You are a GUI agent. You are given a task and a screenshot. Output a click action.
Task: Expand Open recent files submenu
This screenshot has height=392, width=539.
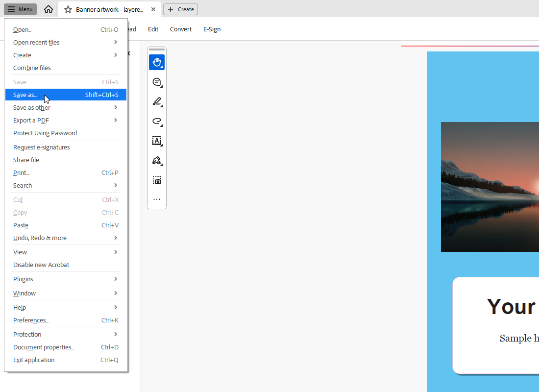click(x=66, y=42)
